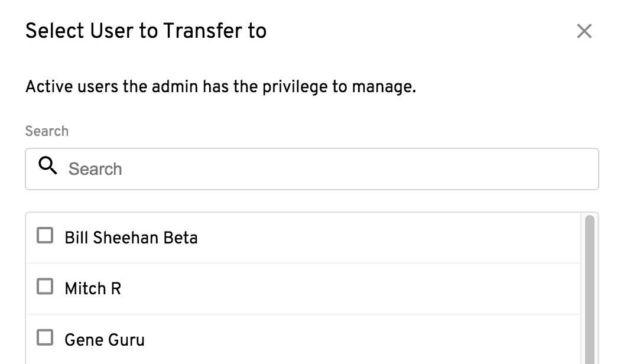Click the Active users description text
This screenshot has height=364, width=630.
[220, 87]
